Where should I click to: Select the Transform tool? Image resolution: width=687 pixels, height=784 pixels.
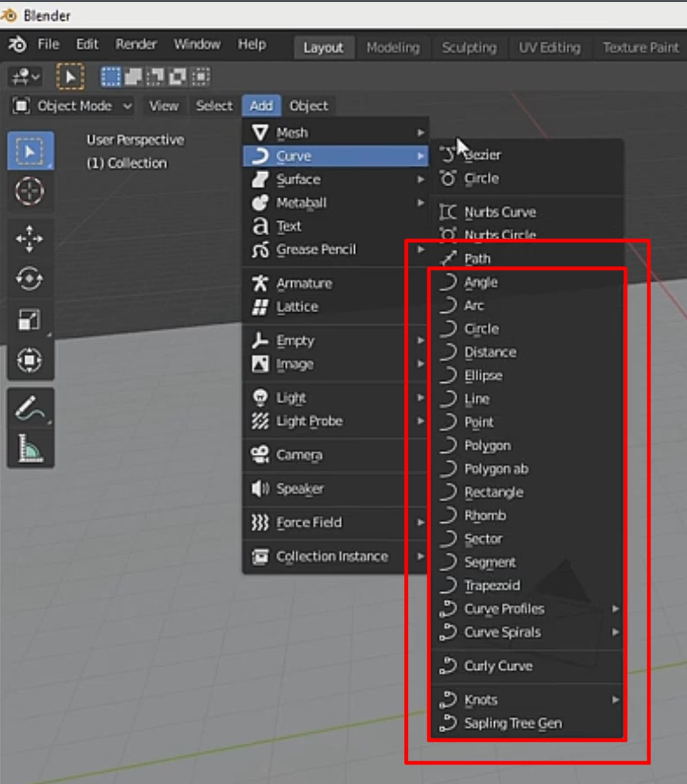(x=30, y=360)
